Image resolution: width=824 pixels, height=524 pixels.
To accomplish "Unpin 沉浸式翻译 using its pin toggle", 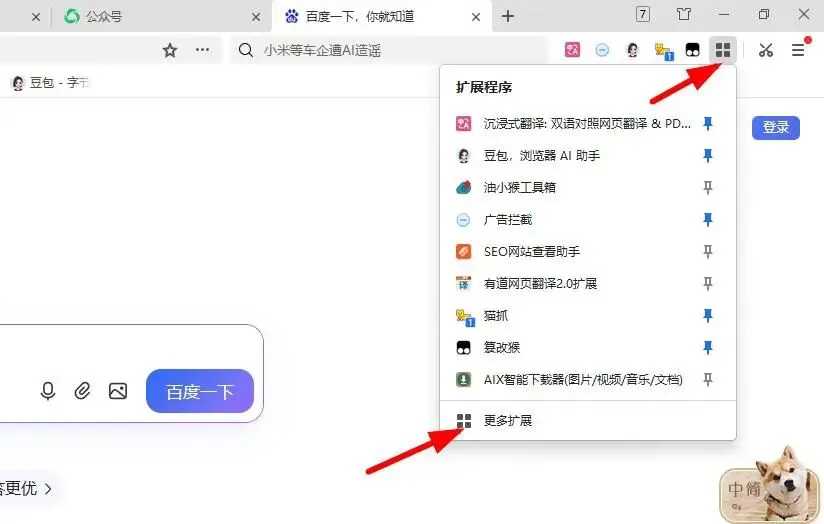I will (x=708, y=124).
